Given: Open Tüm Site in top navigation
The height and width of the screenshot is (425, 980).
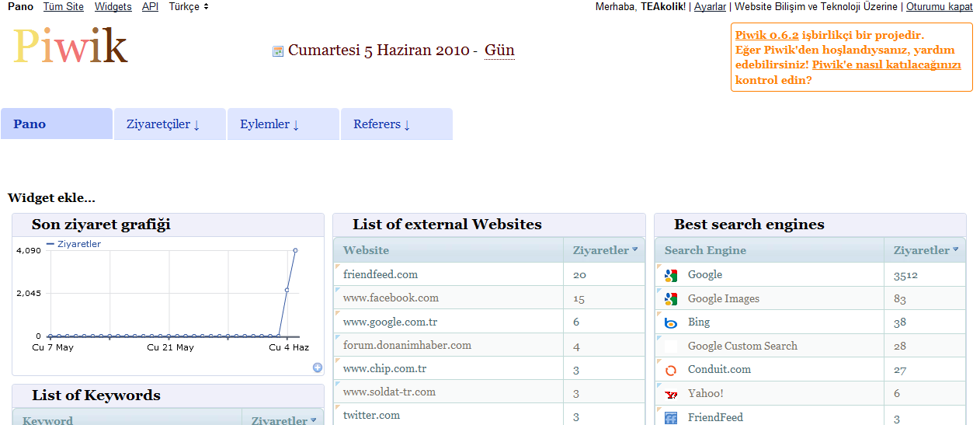Looking at the screenshot, I should (x=64, y=7).
